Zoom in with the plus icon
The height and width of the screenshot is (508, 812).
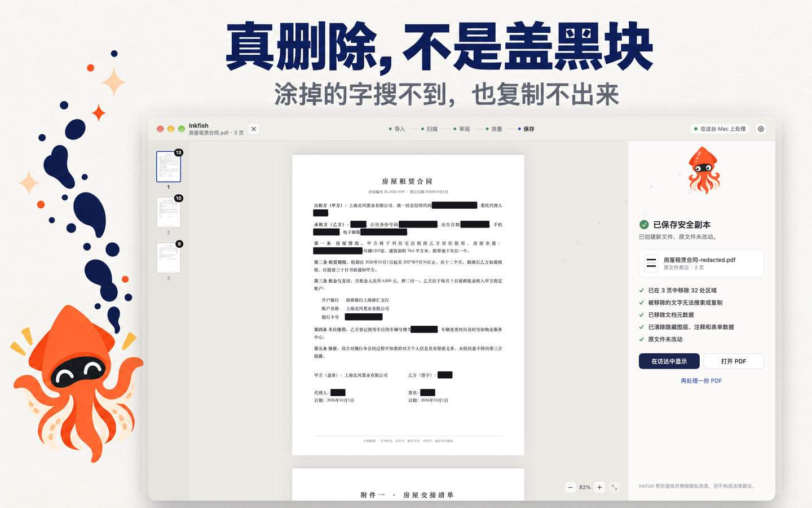pyautogui.click(x=599, y=487)
